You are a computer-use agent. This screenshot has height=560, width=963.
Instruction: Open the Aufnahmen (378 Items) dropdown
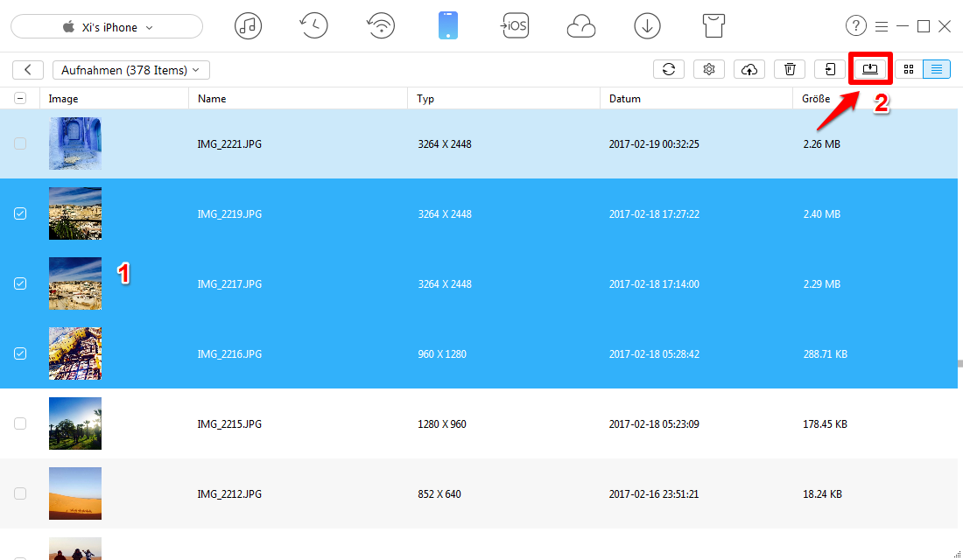tap(130, 70)
